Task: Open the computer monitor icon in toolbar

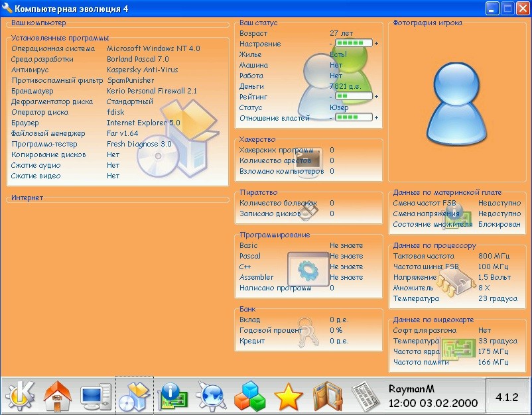Action: click(96, 396)
